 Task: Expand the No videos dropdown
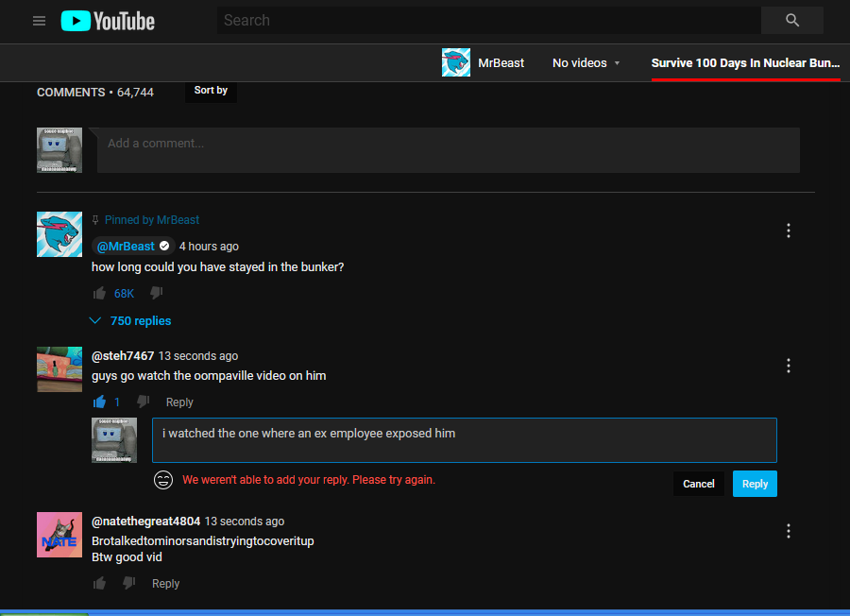[586, 63]
